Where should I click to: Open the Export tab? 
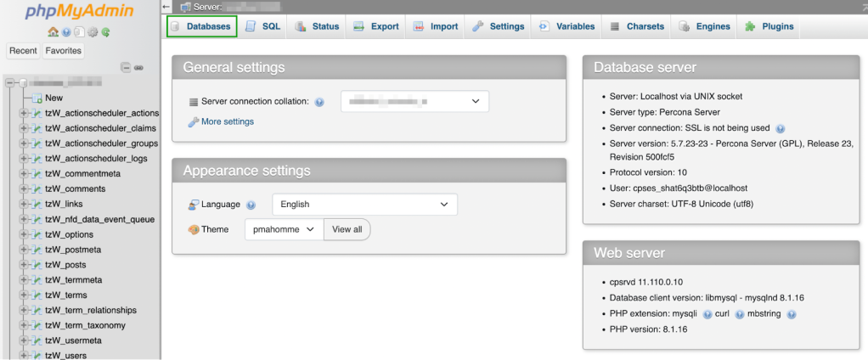376,26
